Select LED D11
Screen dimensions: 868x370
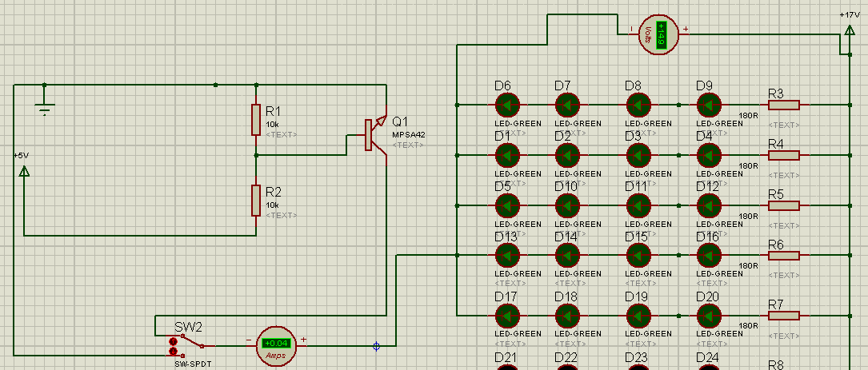(x=638, y=205)
